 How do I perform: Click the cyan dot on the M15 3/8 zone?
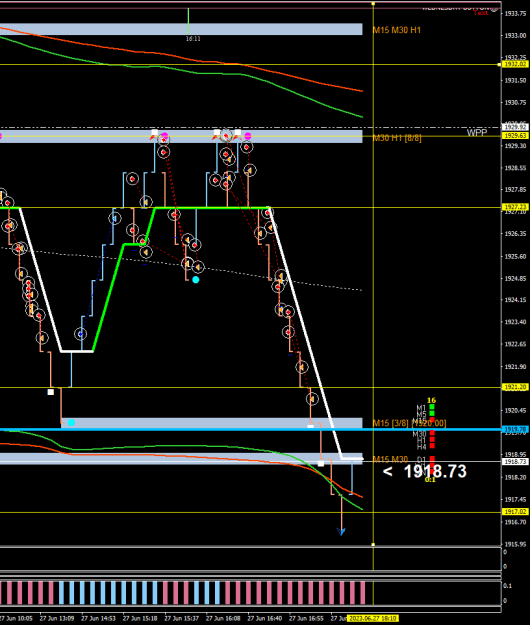pyautogui.click(x=71, y=423)
